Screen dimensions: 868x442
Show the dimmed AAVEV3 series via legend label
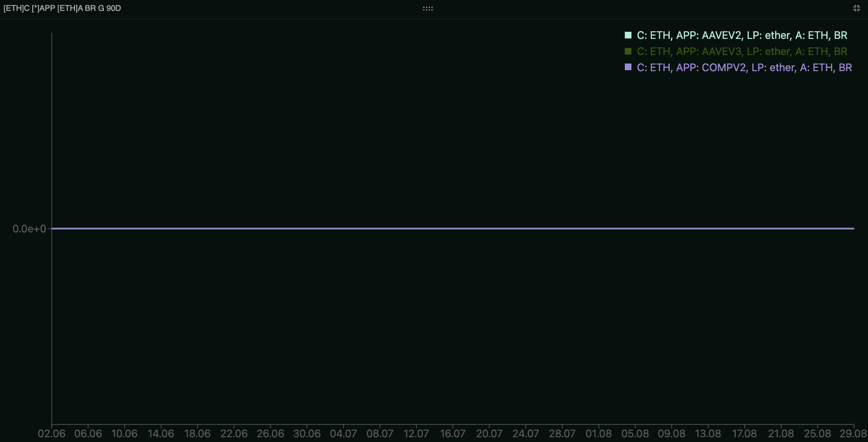742,51
